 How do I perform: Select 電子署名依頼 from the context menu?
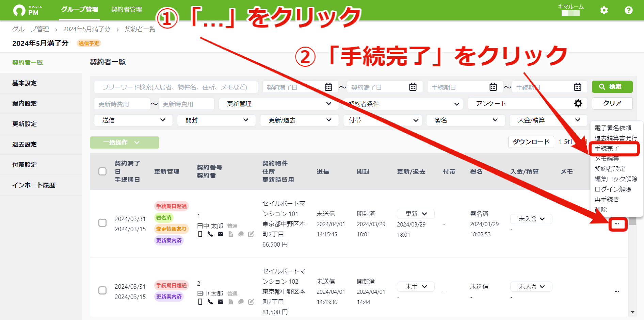coord(613,128)
